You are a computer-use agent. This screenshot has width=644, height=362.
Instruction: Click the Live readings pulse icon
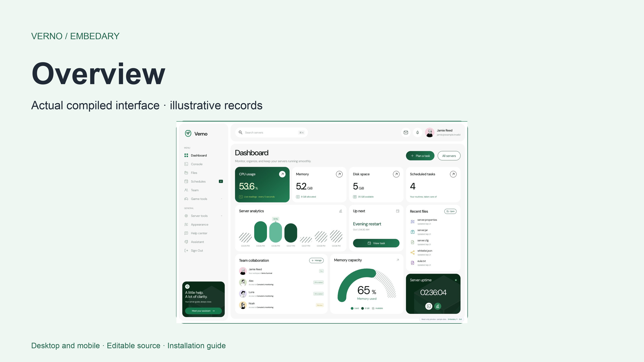[x=241, y=197]
